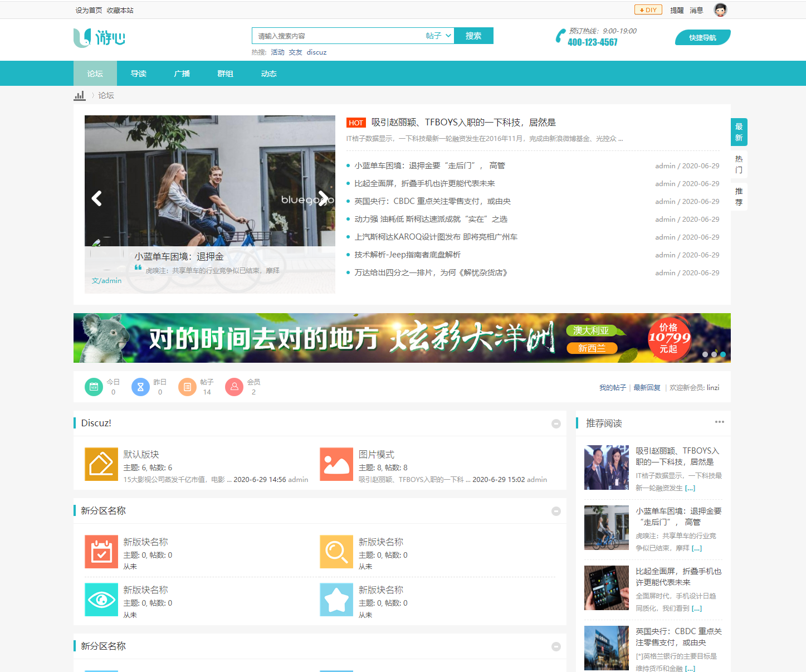This screenshot has width=806, height=672.
Task: Click the previous slide arrow on carousel
Action: [97, 198]
